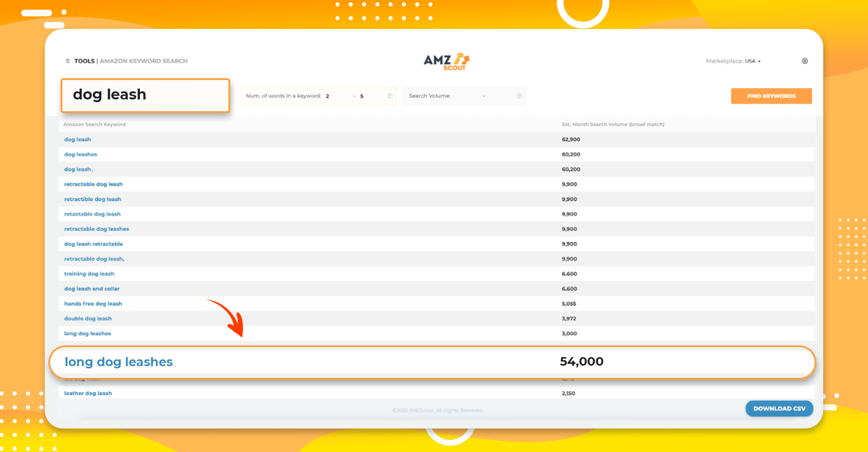Click the AMZ Scout logo
This screenshot has width=868, height=452.
tap(447, 61)
